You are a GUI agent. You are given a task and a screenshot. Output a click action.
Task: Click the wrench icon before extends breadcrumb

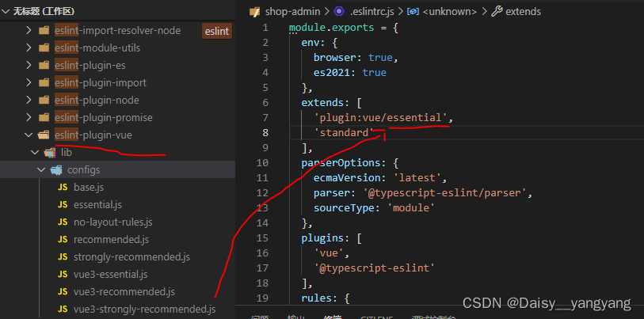pyautogui.click(x=497, y=12)
